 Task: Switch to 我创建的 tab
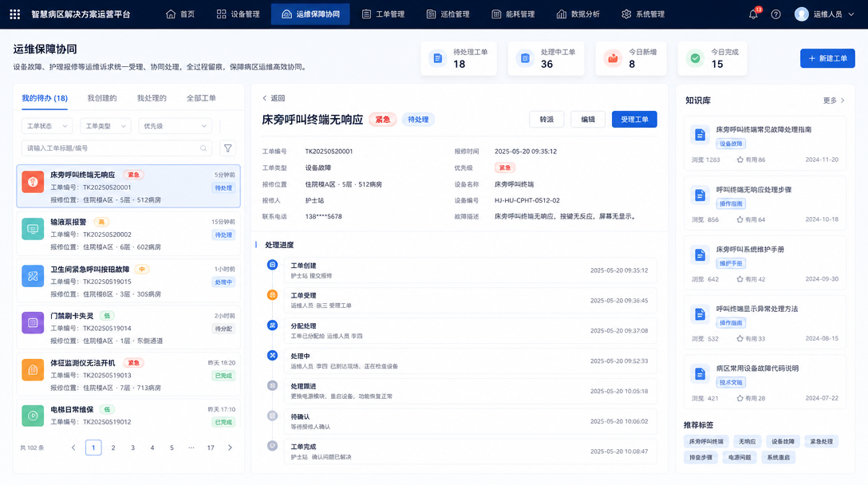tap(102, 98)
